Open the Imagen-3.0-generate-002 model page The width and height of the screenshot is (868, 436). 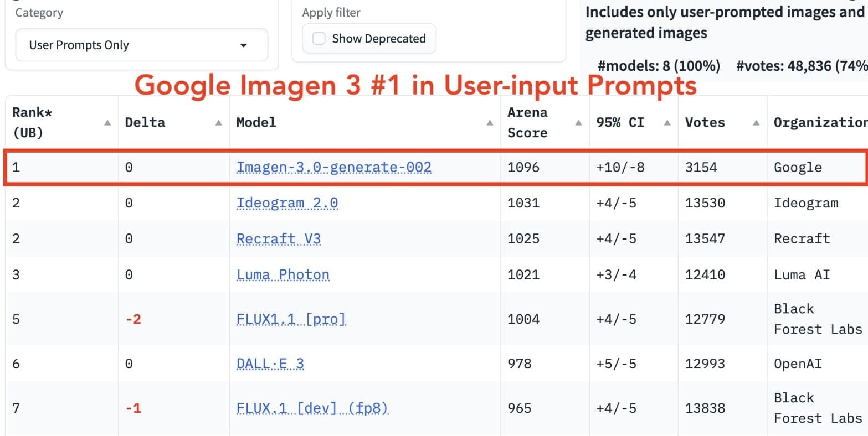335,167
